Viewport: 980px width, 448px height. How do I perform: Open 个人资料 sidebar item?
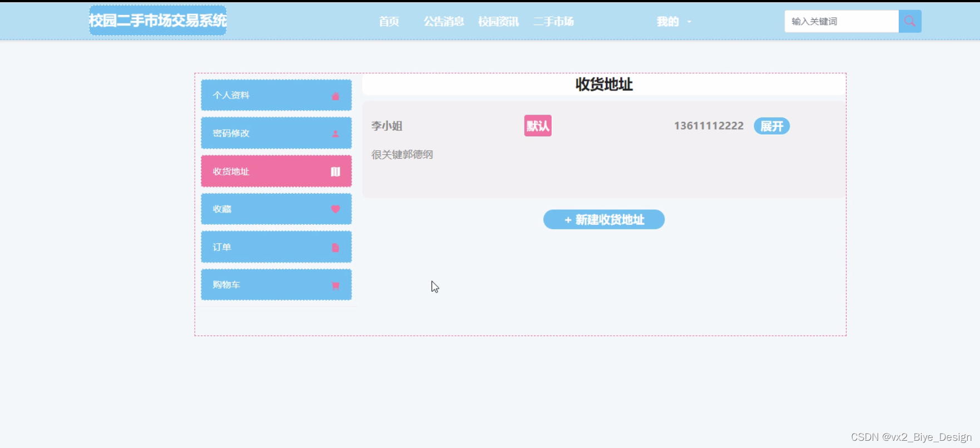click(276, 95)
